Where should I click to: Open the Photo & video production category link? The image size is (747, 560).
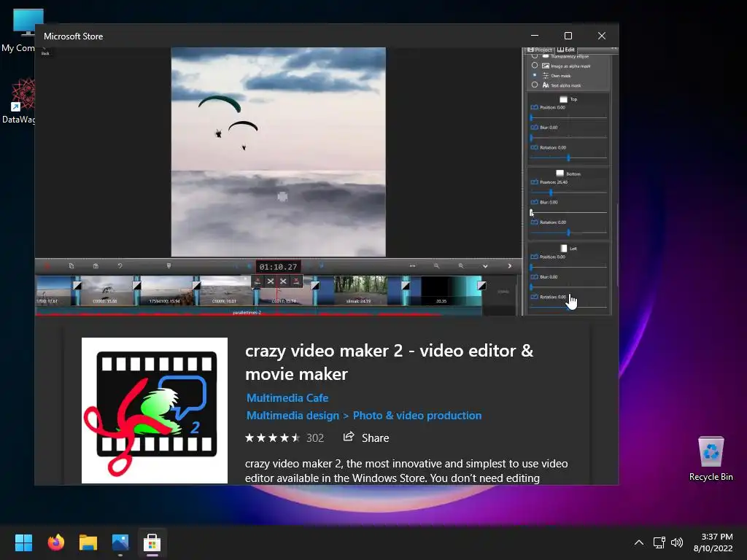tap(417, 416)
